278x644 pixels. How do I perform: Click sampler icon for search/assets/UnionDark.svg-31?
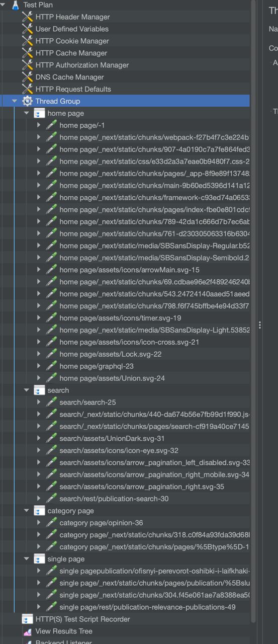(51, 438)
